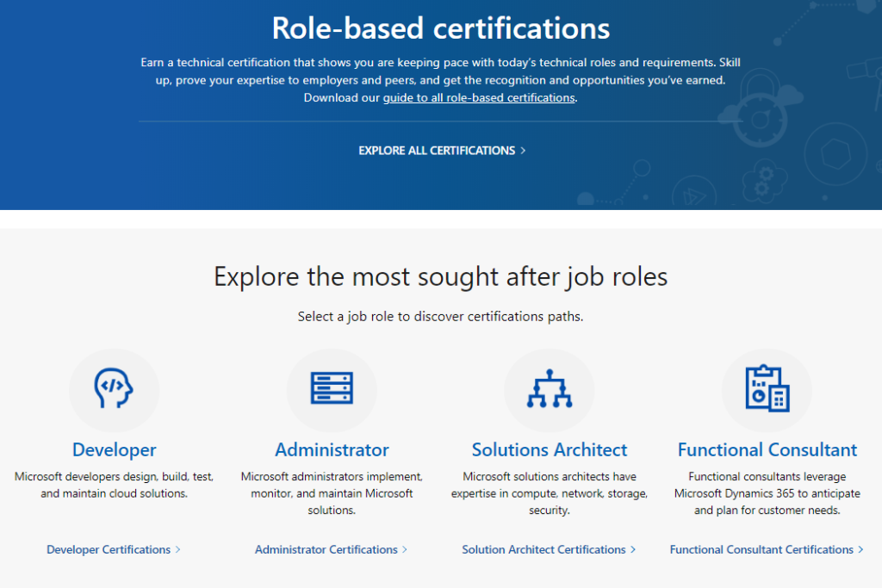The image size is (882, 588).
Task: Open the Administrator heading link
Action: point(332,449)
